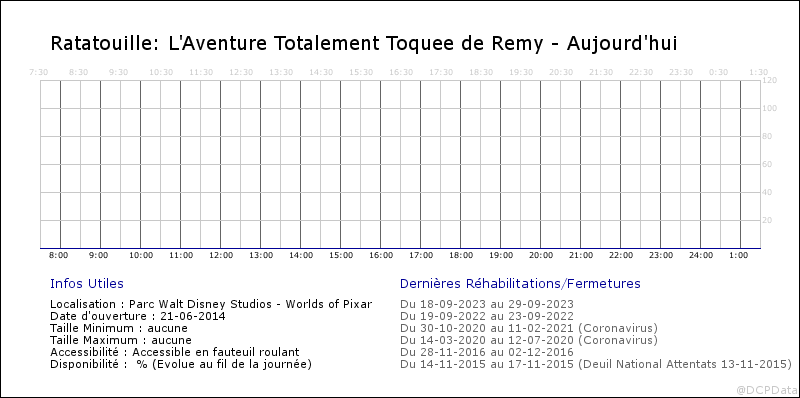Select closure entry Du 18-09-2023 au 29-09-2023
800x398 pixels.
(x=487, y=305)
